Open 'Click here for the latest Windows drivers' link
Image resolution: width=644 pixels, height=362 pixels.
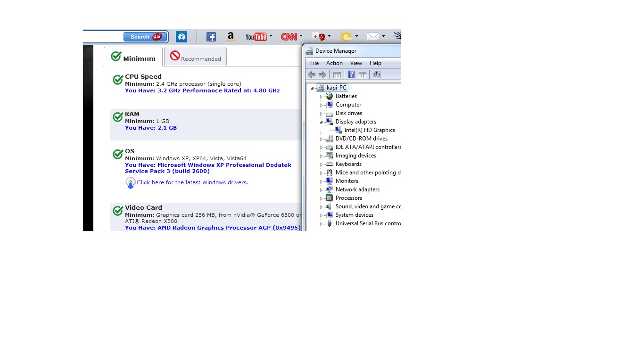click(x=192, y=182)
